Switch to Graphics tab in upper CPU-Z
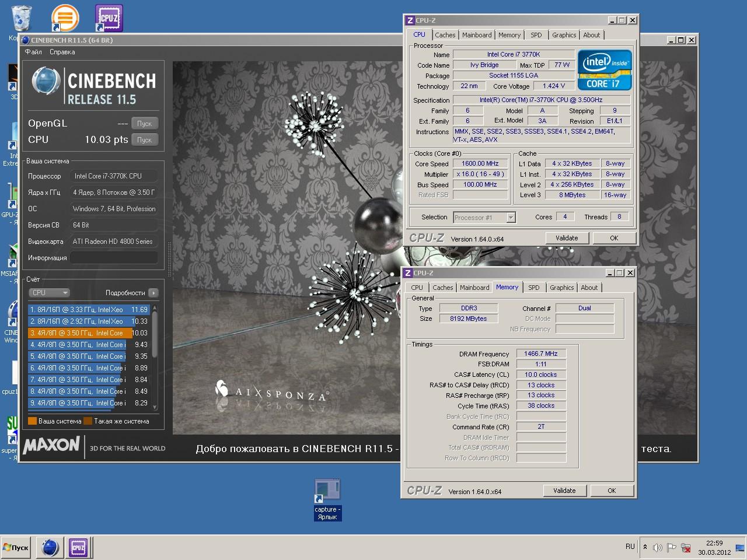The height and width of the screenshot is (560, 747). click(x=564, y=35)
